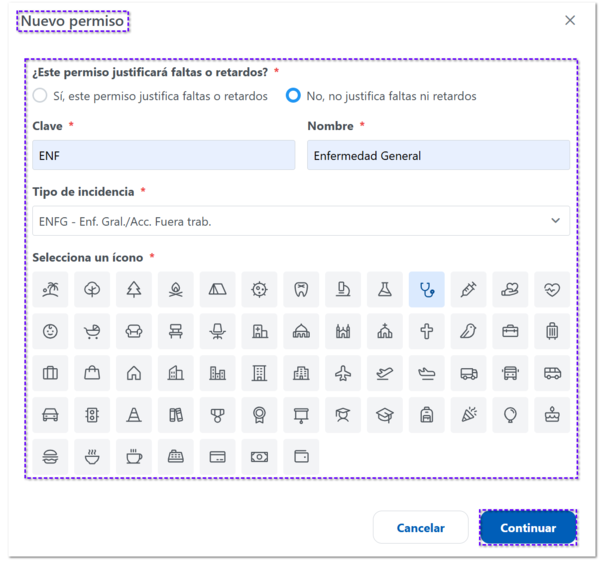Select the briefcase icon
This screenshot has width=600, height=561.
click(x=510, y=331)
